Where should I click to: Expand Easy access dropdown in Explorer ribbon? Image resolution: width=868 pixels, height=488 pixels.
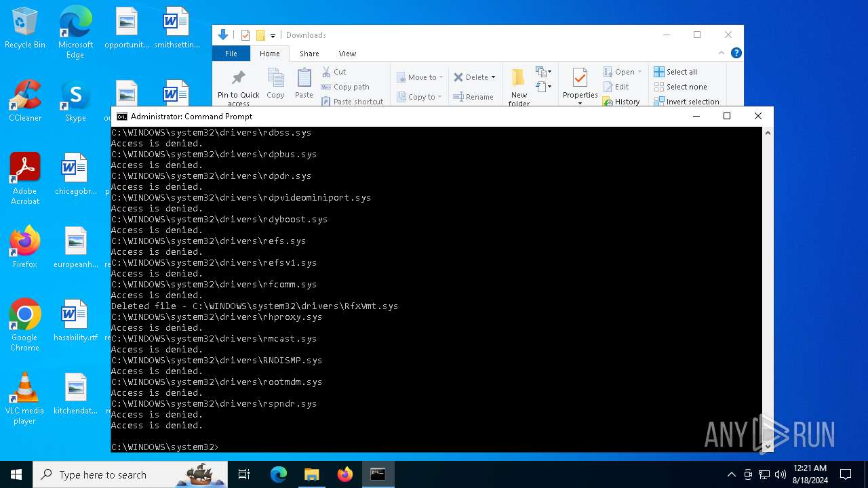point(543,87)
